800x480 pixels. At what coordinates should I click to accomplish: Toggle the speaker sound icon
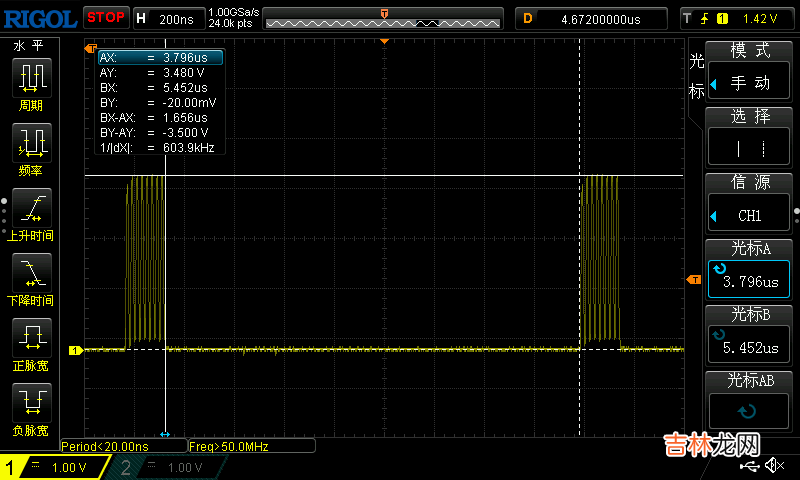775,466
